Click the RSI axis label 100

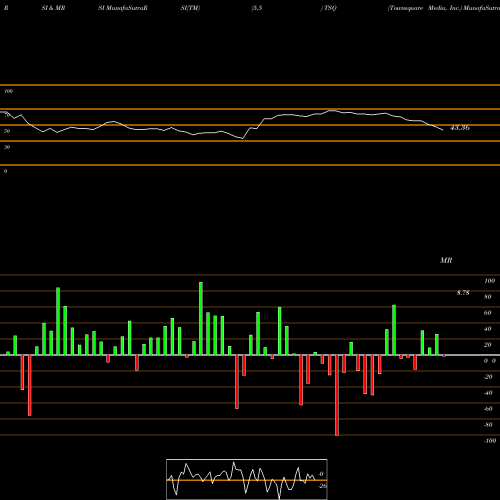pyautogui.click(x=9, y=91)
